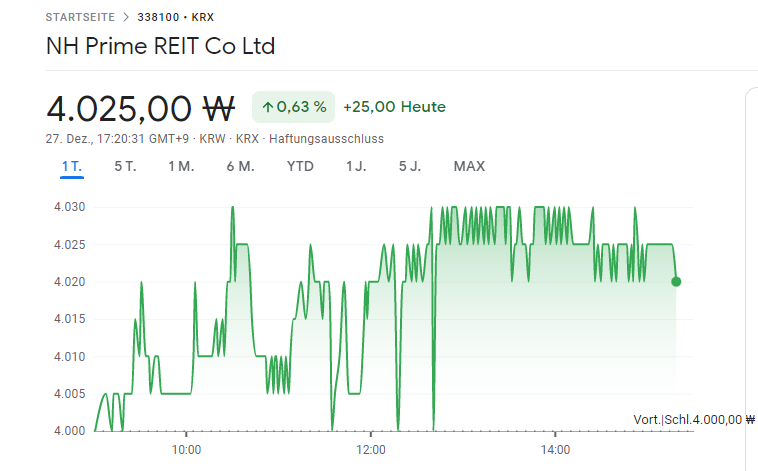Click the 4.015 price axis label
This screenshot has height=471, width=758.
point(70,319)
